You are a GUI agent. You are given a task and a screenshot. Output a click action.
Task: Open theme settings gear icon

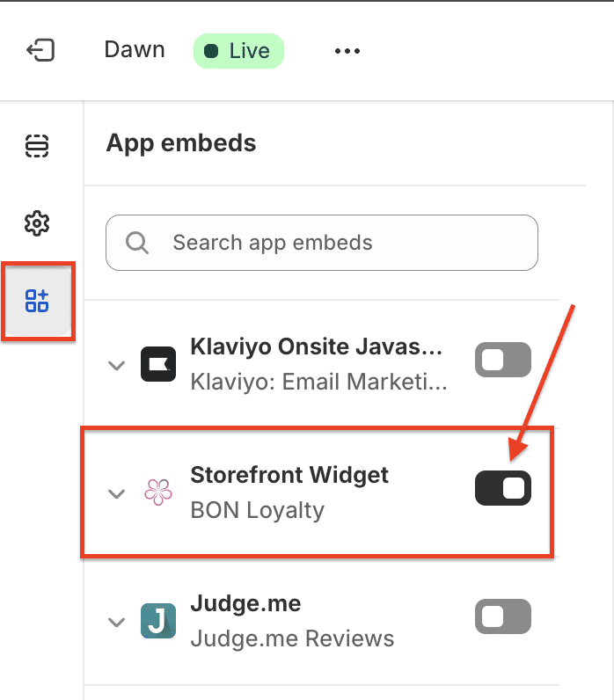[36, 223]
